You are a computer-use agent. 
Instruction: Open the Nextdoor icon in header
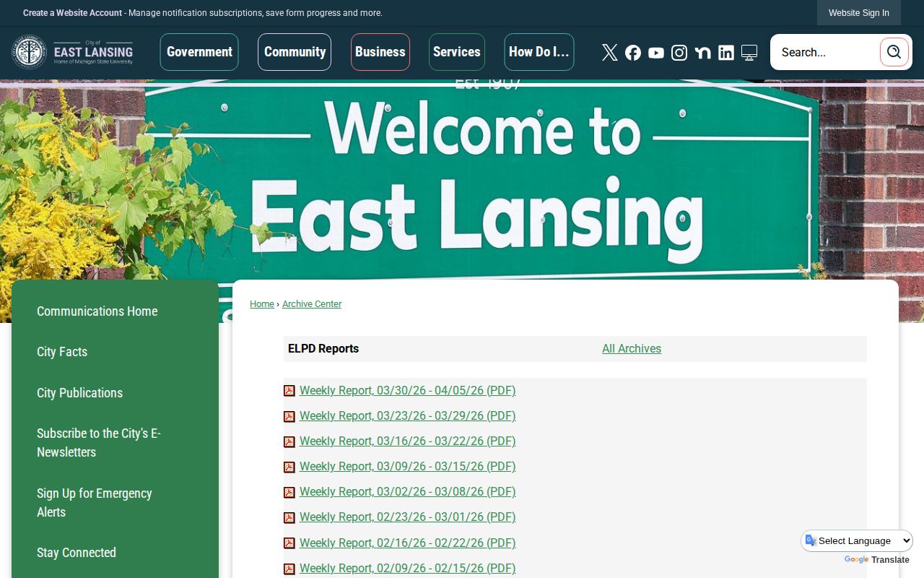pos(702,52)
